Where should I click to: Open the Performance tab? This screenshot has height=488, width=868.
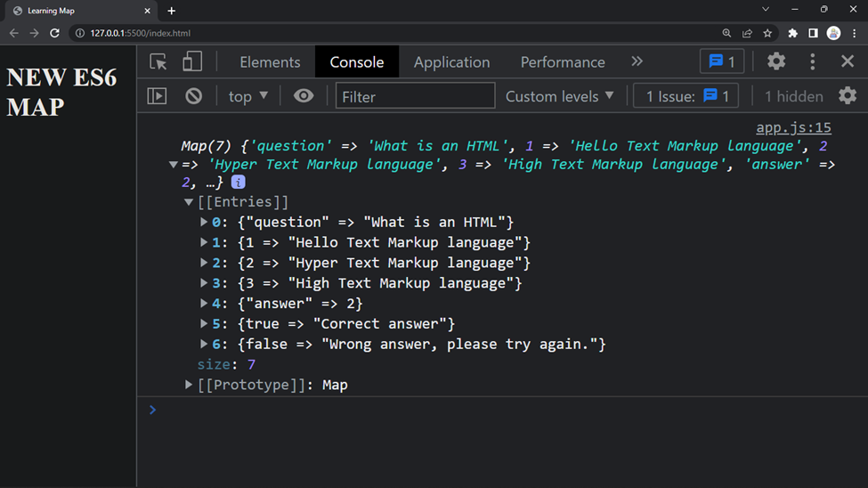pyautogui.click(x=563, y=62)
